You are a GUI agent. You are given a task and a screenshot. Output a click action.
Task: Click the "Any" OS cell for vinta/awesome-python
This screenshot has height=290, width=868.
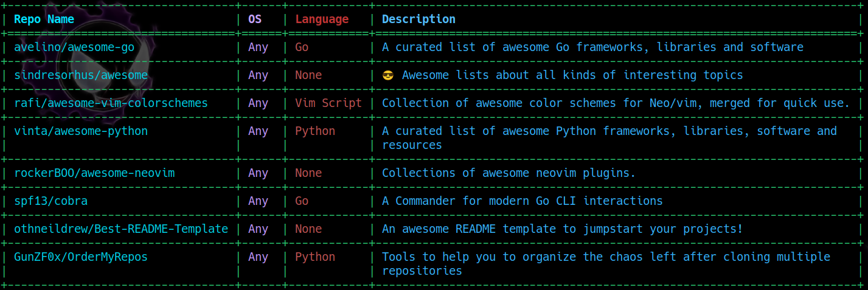coord(258,131)
